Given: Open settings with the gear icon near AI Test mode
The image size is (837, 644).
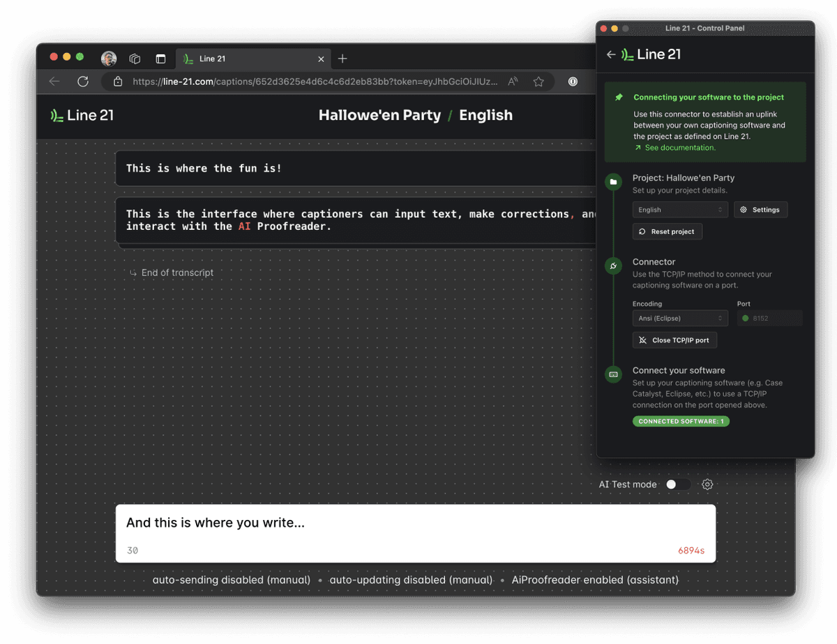Looking at the screenshot, I should (707, 484).
